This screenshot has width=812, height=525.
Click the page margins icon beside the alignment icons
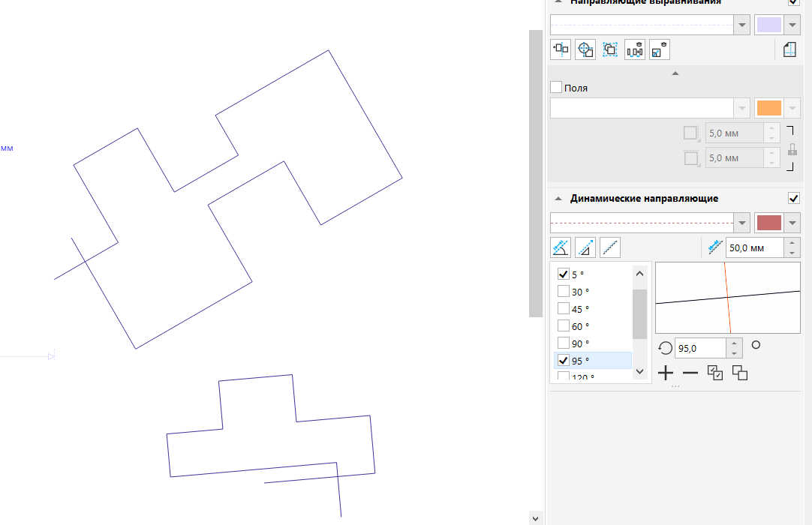pos(789,49)
